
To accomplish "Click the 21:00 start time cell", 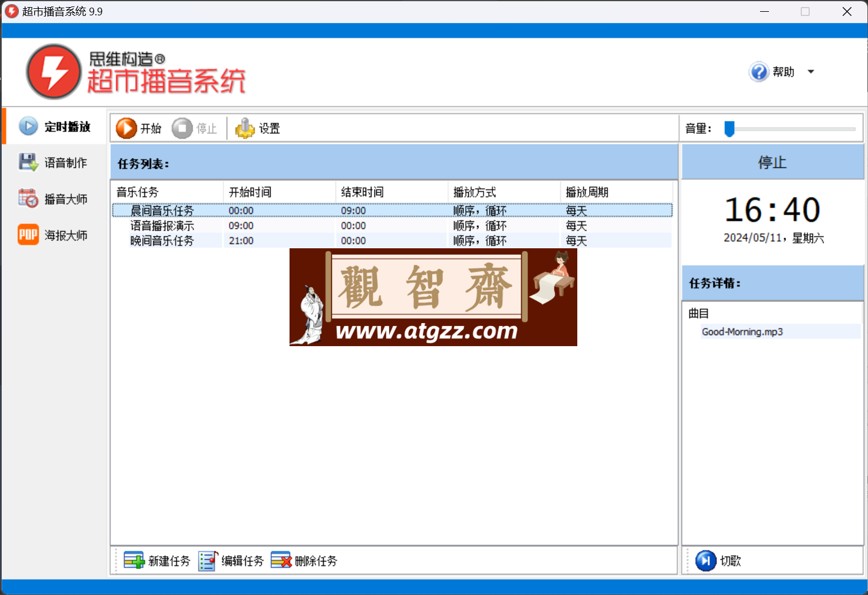I will (241, 241).
